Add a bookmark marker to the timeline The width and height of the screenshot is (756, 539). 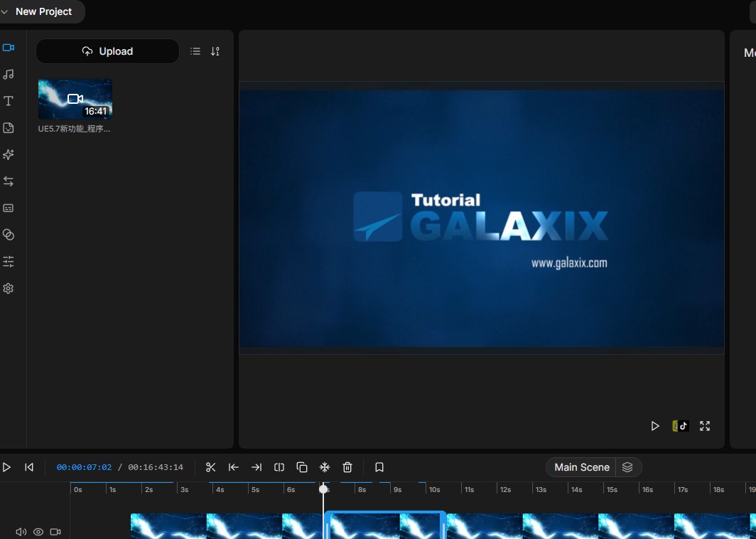click(379, 467)
